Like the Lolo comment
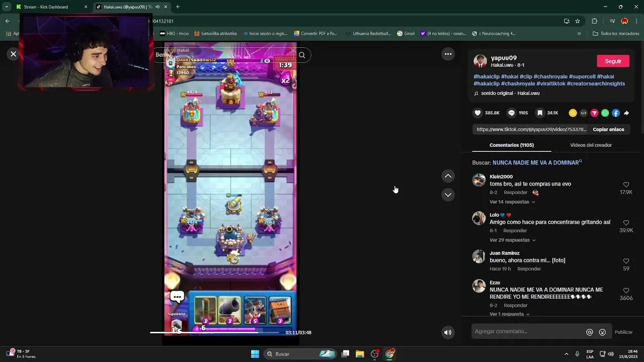The height and width of the screenshot is (362, 644). click(626, 223)
